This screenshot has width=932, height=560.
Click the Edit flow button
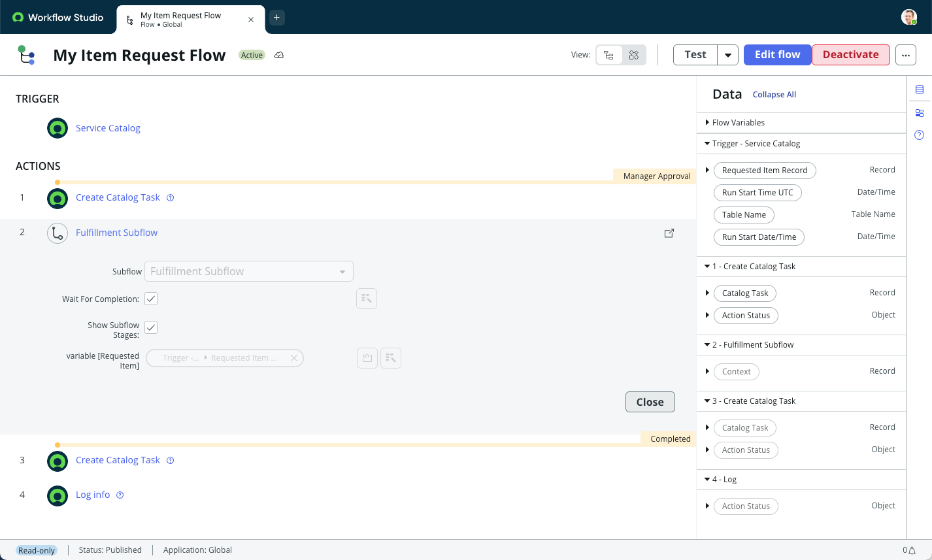pyautogui.click(x=777, y=55)
